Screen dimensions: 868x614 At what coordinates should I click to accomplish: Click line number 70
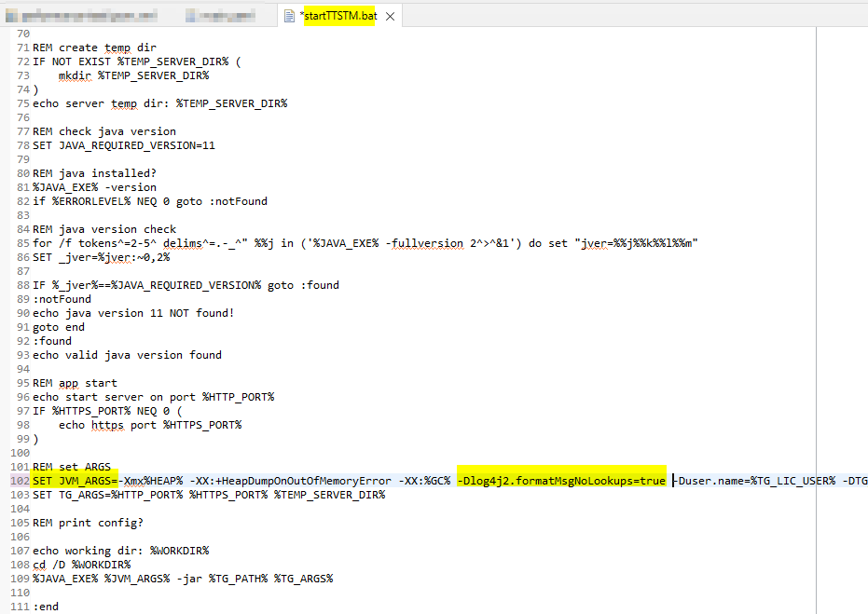(x=21, y=33)
